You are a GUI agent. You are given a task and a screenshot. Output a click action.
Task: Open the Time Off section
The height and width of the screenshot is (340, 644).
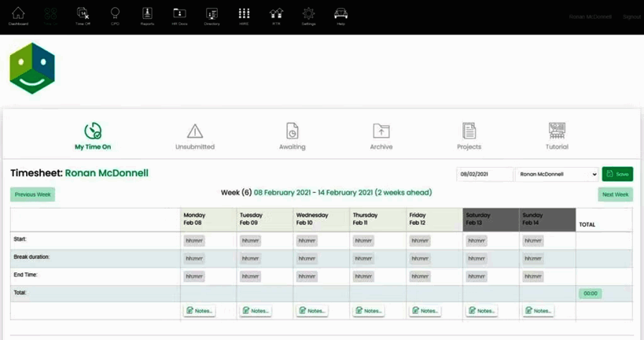(x=83, y=16)
